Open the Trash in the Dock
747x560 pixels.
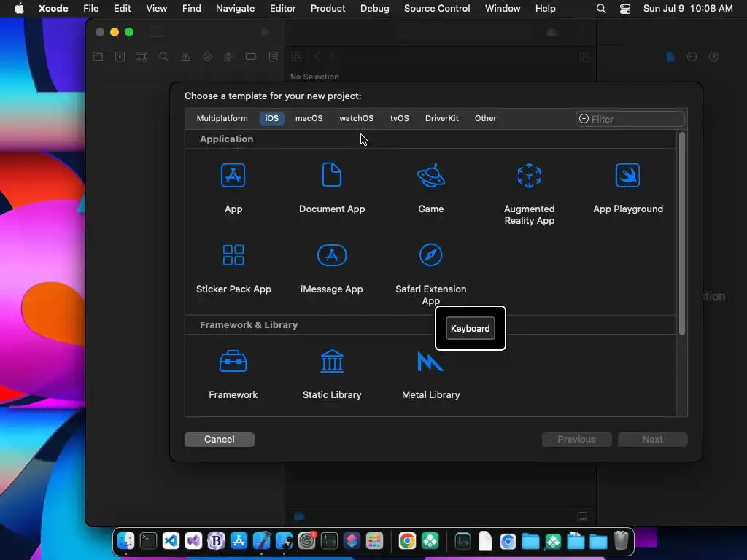(x=621, y=540)
